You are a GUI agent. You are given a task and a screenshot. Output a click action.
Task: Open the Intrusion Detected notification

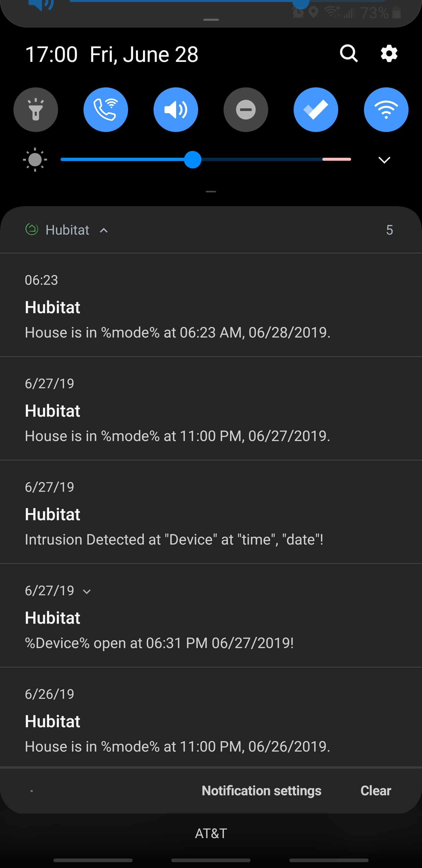point(211,512)
